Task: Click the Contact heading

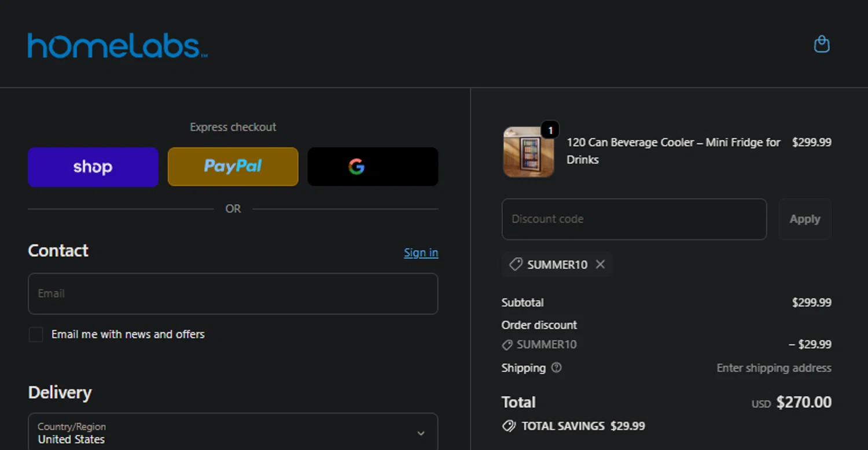Action: (58, 251)
